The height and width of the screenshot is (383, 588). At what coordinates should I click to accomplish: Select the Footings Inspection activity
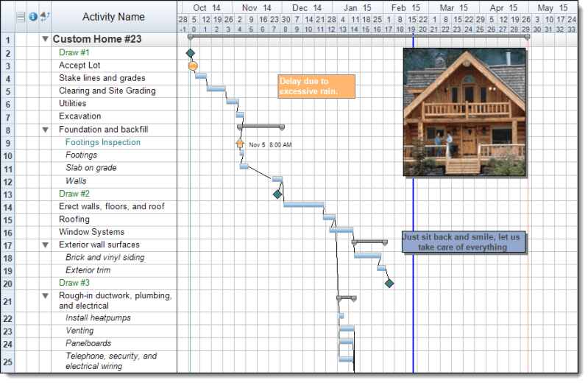[103, 142]
